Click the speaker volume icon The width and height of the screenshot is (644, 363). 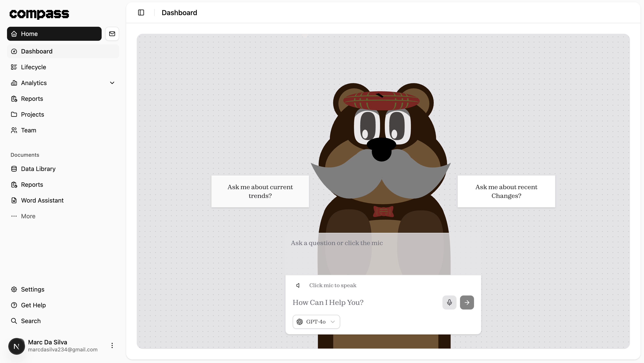(x=298, y=285)
